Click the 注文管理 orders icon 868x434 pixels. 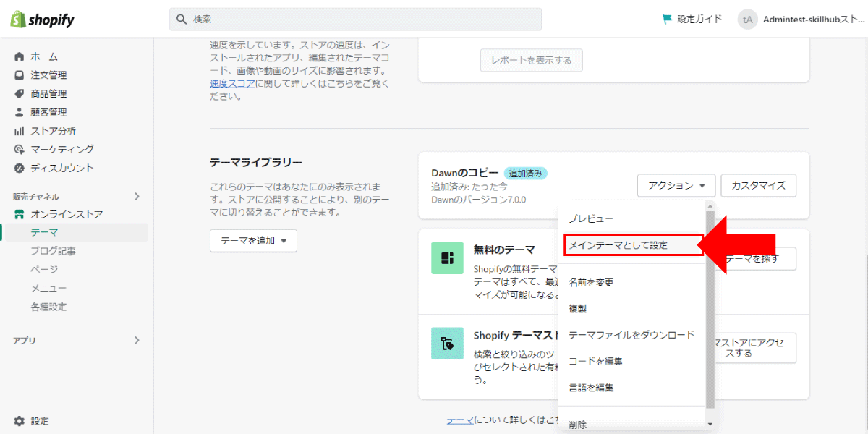pos(20,75)
